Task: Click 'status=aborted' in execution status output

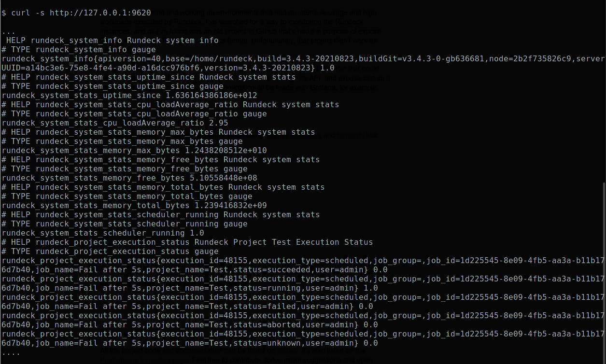Action: [x=267, y=325]
